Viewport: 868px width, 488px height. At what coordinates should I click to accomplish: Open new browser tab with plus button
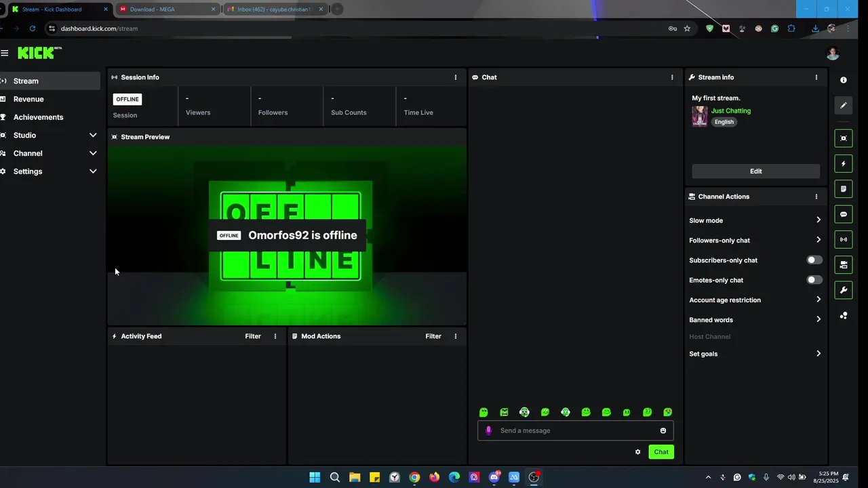(x=337, y=9)
